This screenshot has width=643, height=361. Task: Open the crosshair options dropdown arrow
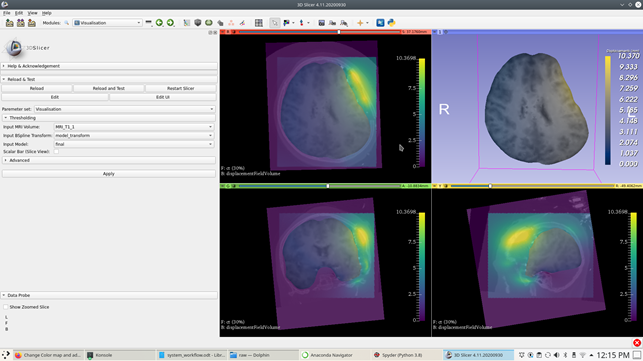(x=367, y=23)
